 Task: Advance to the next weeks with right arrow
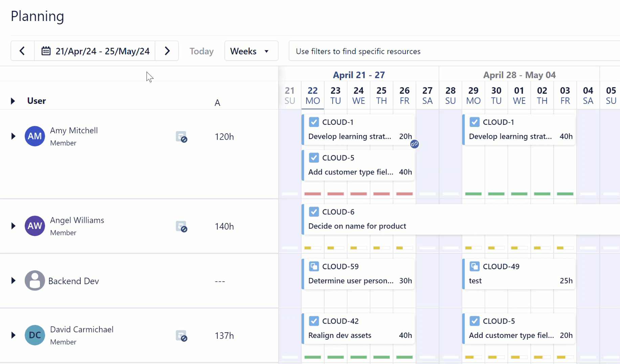click(167, 51)
